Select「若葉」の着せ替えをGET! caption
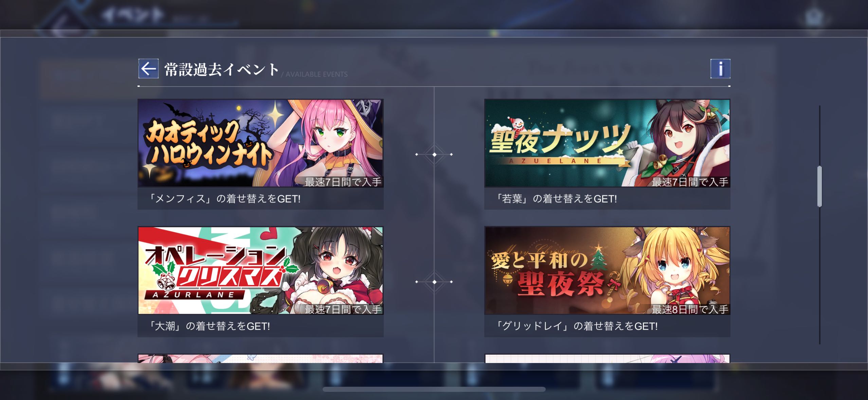Image resolution: width=868 pixels, height=400 pixels. pyautogui.click(x=556, y=198)
